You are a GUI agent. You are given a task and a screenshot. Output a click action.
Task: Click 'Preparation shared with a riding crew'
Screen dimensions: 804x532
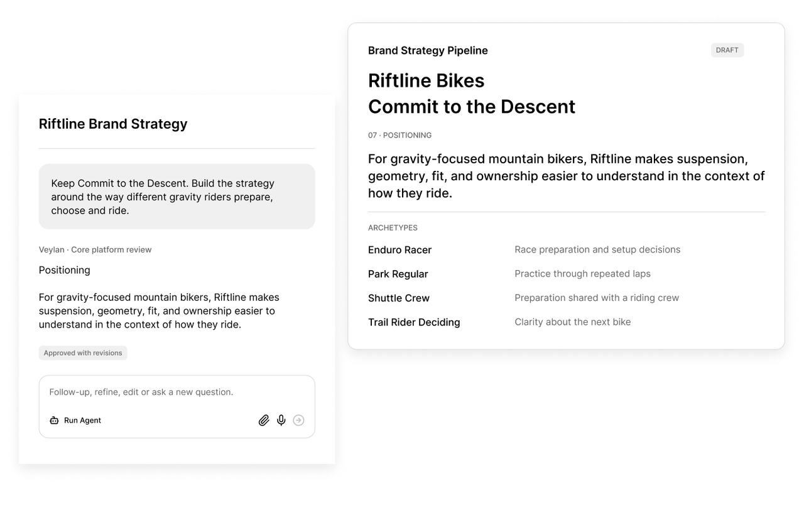coord(597,298)
